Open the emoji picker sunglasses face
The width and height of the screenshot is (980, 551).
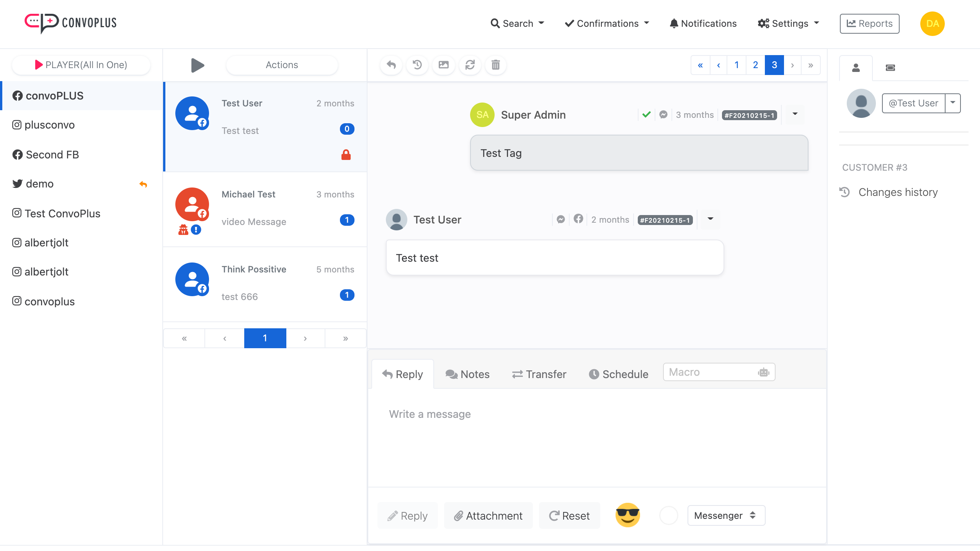627,515
